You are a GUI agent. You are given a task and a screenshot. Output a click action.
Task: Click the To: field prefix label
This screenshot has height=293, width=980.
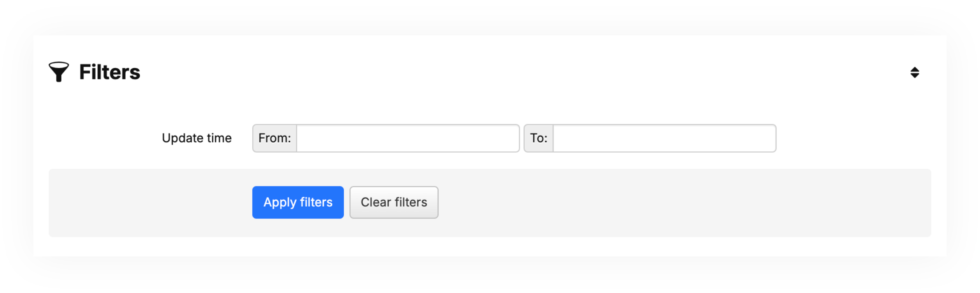(x=538, y=138)
